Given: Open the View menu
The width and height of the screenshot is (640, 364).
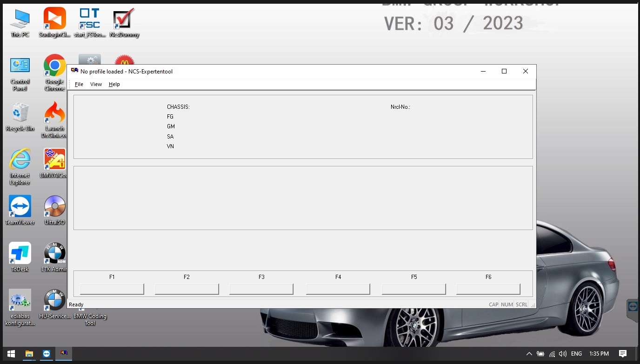Looking at the screenshot, I should click(96, 84).
